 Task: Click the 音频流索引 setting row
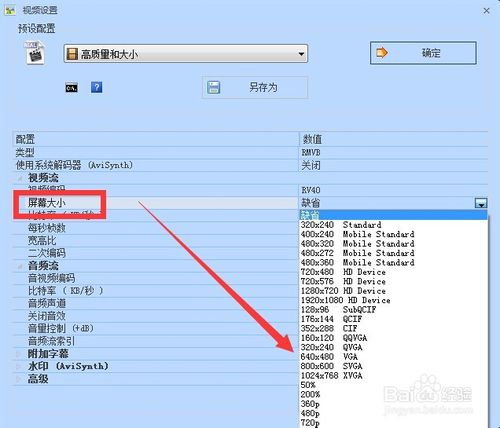(x=156, y=341)
